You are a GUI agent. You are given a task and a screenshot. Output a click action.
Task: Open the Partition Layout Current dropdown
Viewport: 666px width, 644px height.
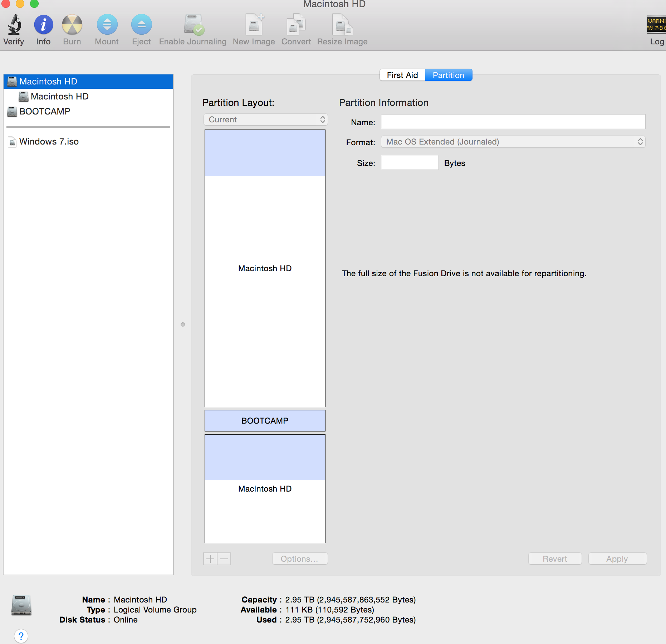point(266,119)
